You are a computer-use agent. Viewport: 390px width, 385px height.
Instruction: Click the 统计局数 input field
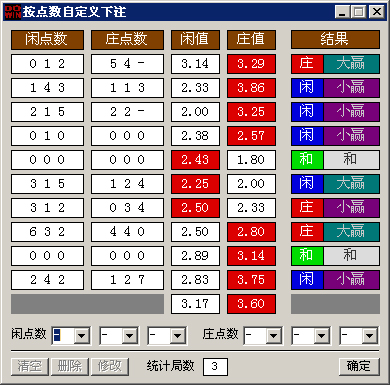pyautogui.click(x=215, y=367)
